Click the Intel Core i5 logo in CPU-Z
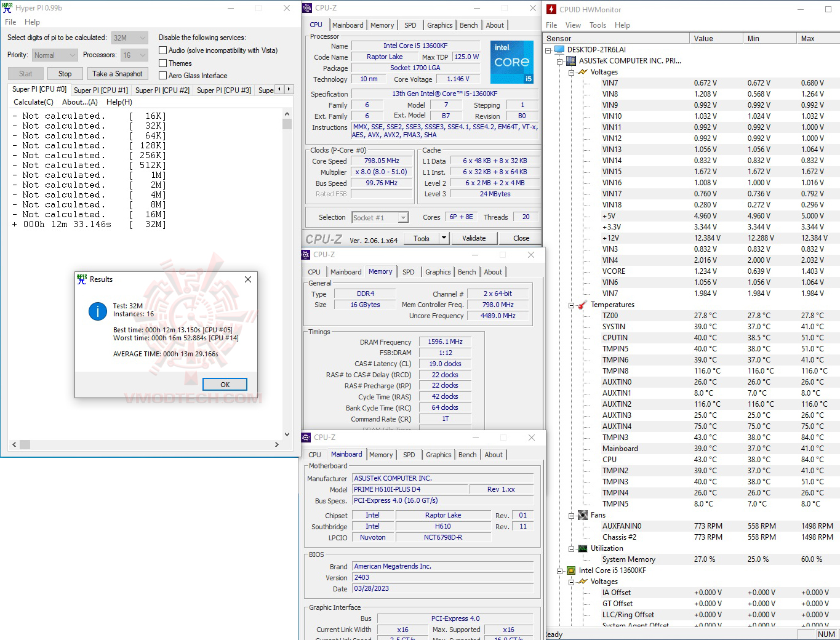Image resolution: width=840 pixels, height=640 pixels. click(512, 62)
